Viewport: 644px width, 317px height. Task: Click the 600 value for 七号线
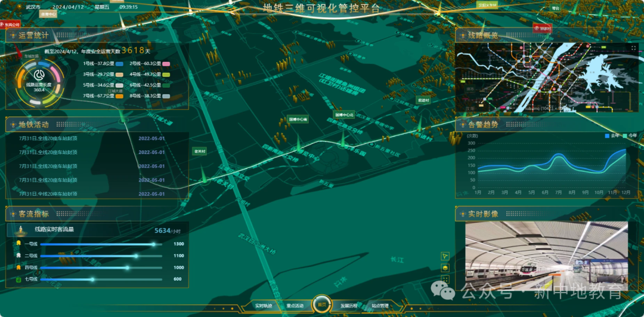pos(178,279)
